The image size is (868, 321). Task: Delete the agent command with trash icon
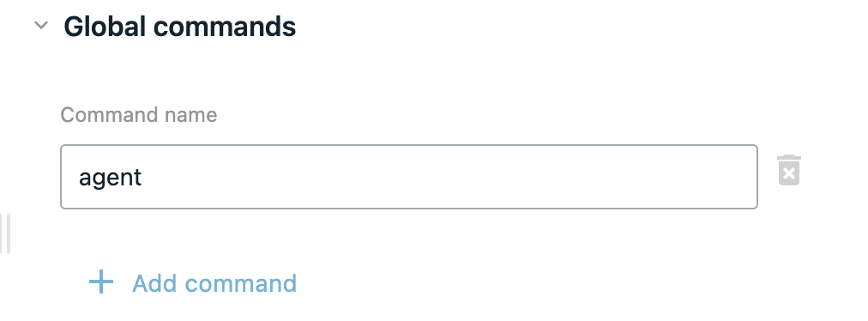click(x=789, y=170)
